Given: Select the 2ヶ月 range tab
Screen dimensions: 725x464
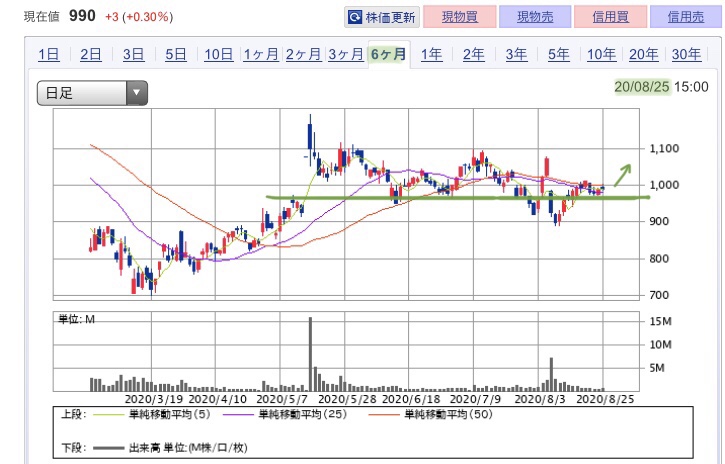Looking at the screenshot, I should coord(303,55).
